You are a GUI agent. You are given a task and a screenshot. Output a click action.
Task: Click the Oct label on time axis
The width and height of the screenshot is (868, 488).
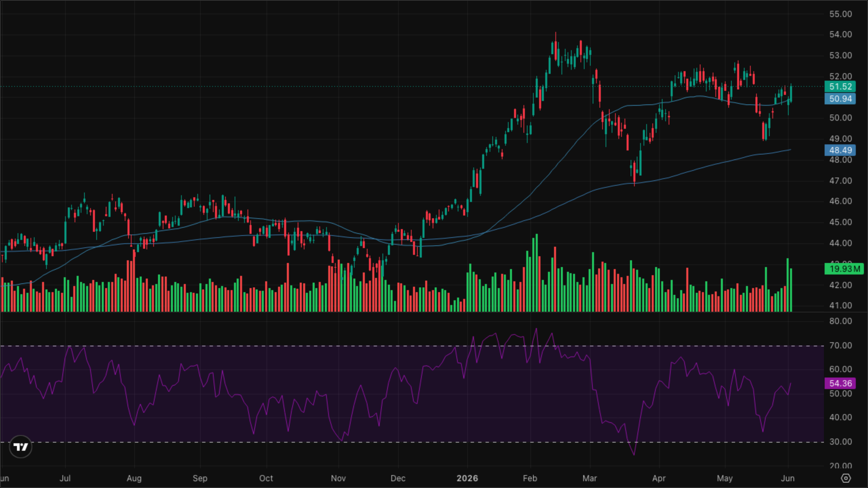pos(266,478)
